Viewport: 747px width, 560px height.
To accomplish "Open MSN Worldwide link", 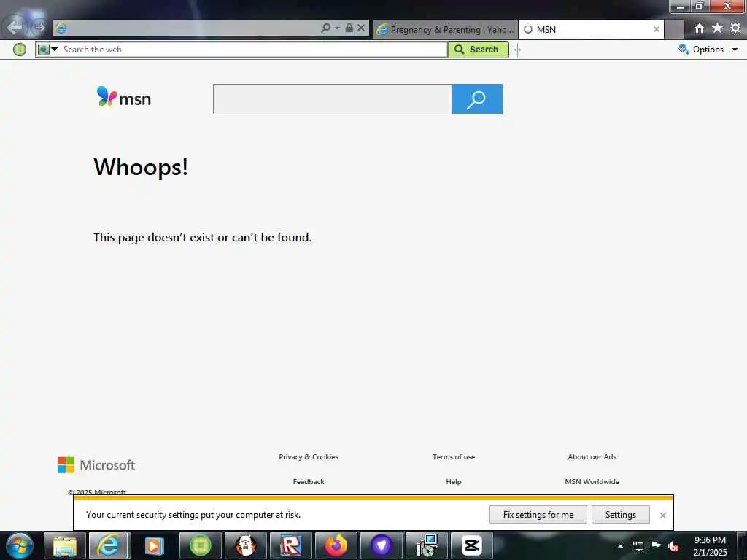I will pos(592,481).
